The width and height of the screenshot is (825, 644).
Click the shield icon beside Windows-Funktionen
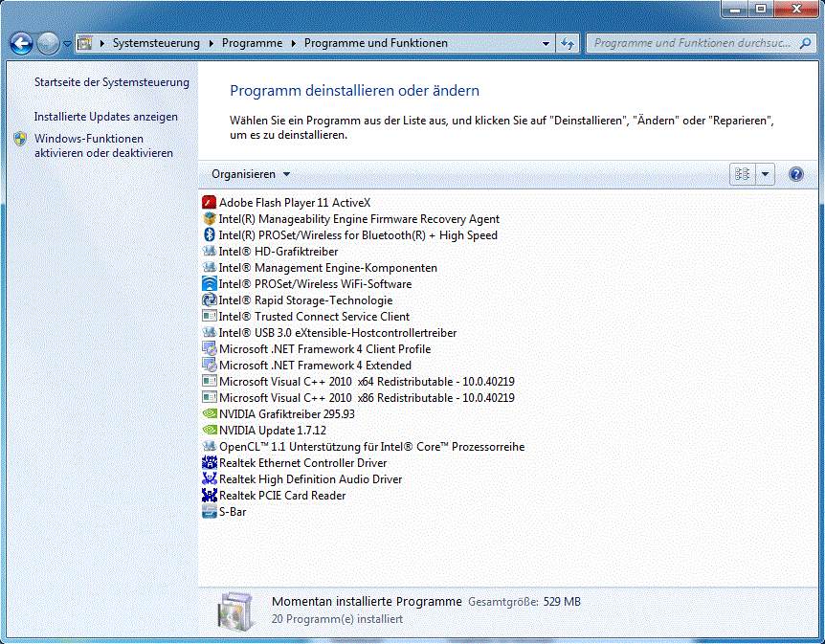coord(20,139)
